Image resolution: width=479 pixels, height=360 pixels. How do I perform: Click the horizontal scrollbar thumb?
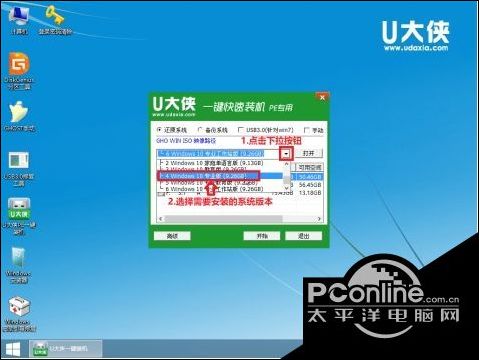coord(223,219)
